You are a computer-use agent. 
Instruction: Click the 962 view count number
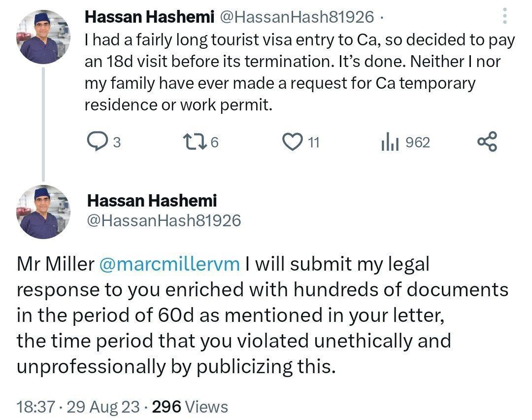click(x=417, y=142)
